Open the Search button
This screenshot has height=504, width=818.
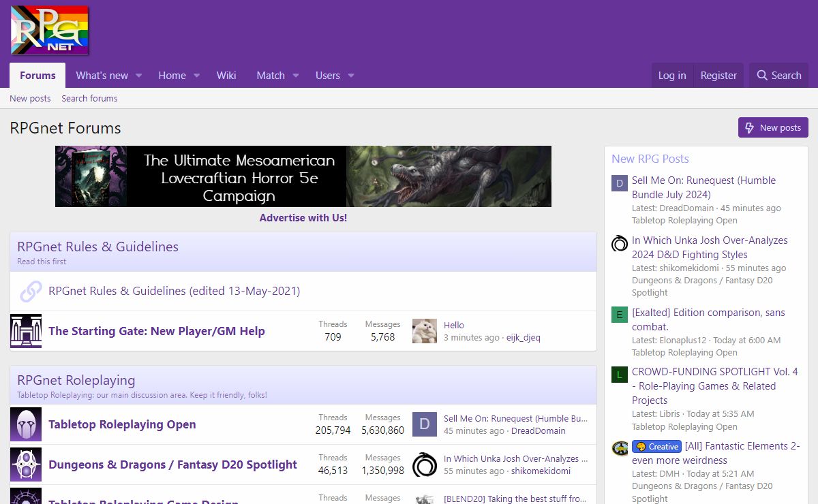[x=779, y=76]
